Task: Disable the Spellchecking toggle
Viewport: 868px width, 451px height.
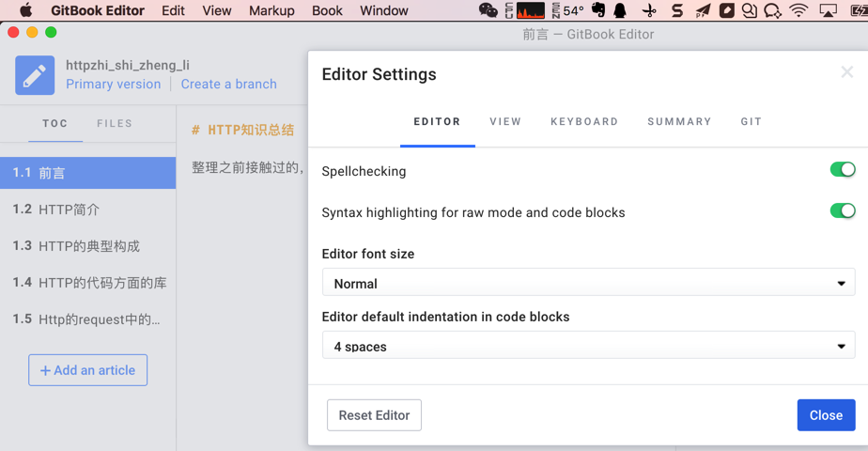Action: tap(842, 170)
